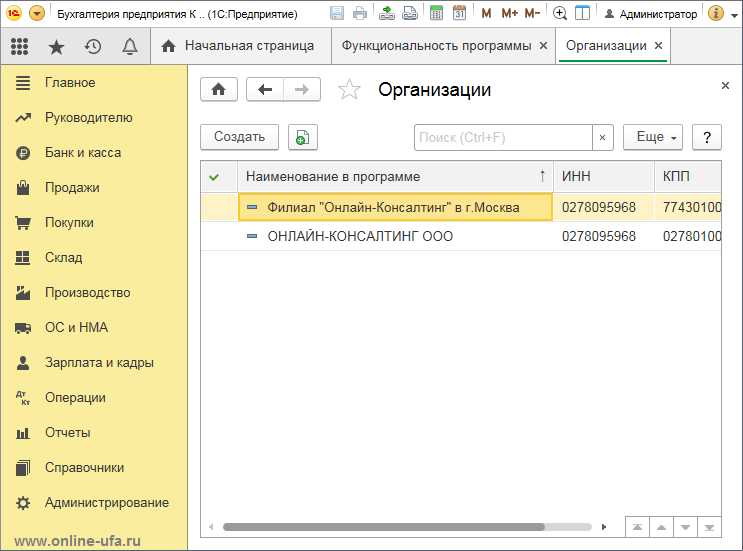
Task: Switch to Функциональность программы tab
Action: [x=436, y=45]
